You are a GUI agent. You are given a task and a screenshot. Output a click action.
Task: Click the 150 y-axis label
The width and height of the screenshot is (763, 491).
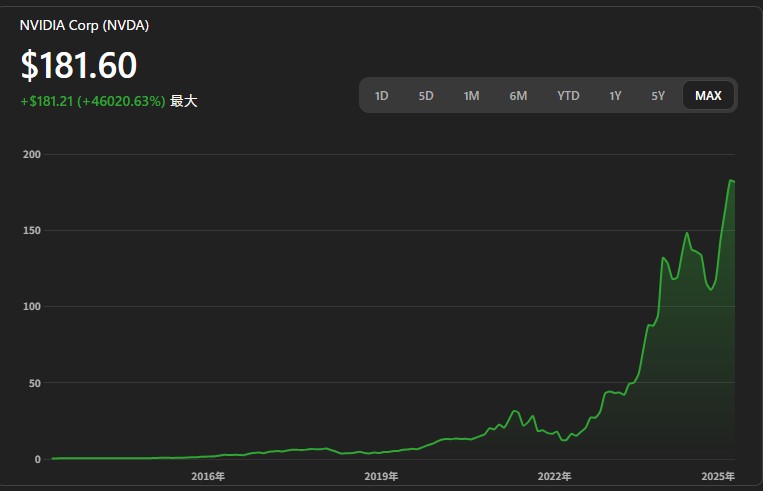click(32, 230)
